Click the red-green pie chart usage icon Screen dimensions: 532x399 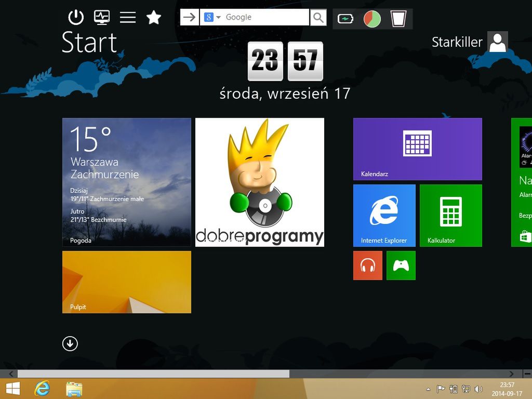tap(372, 19)
